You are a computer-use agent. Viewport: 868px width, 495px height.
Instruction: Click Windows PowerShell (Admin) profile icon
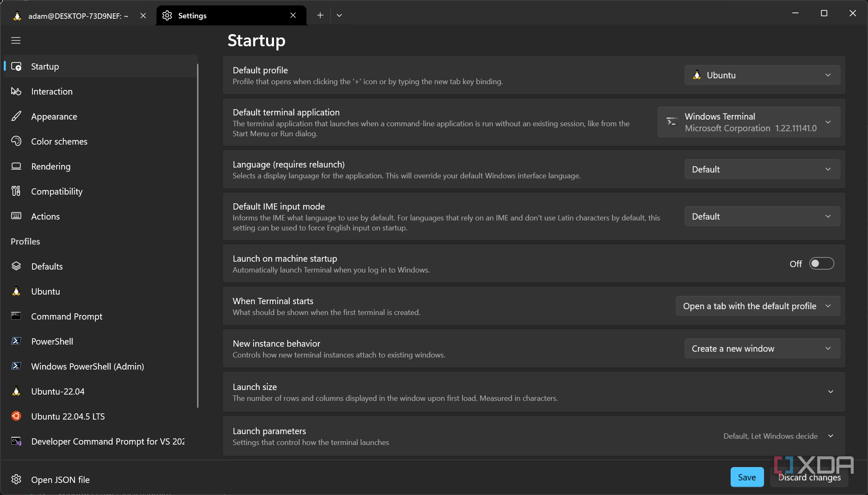coord(16,366)
